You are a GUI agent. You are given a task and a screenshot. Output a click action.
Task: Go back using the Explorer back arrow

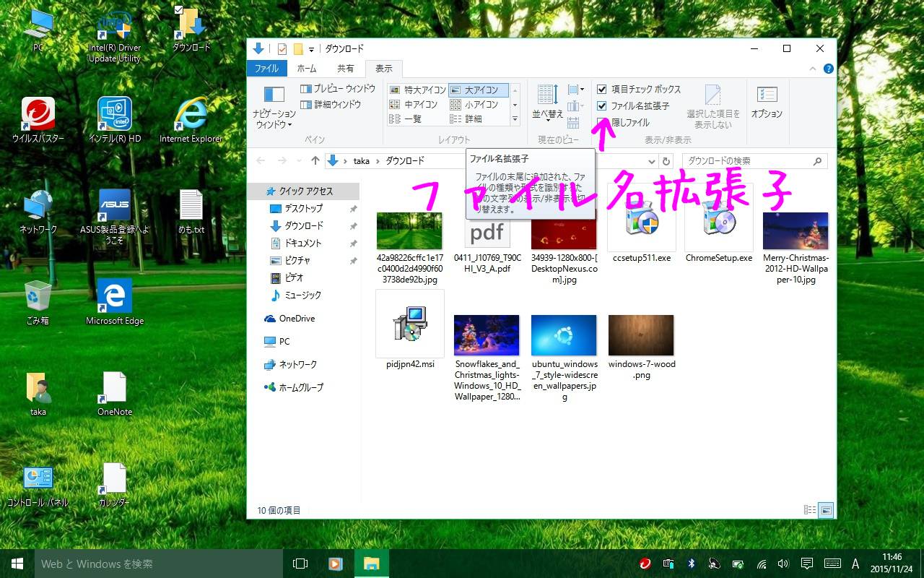point(261,161)
